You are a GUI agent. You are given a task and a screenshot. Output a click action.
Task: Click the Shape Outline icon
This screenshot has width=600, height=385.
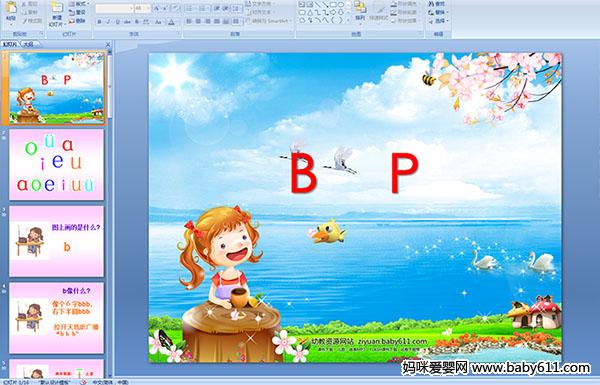coord(394,13)
